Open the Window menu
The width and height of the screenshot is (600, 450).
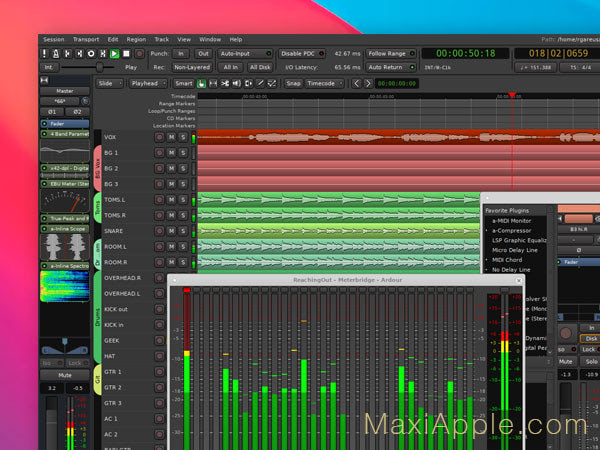[210, 39]
